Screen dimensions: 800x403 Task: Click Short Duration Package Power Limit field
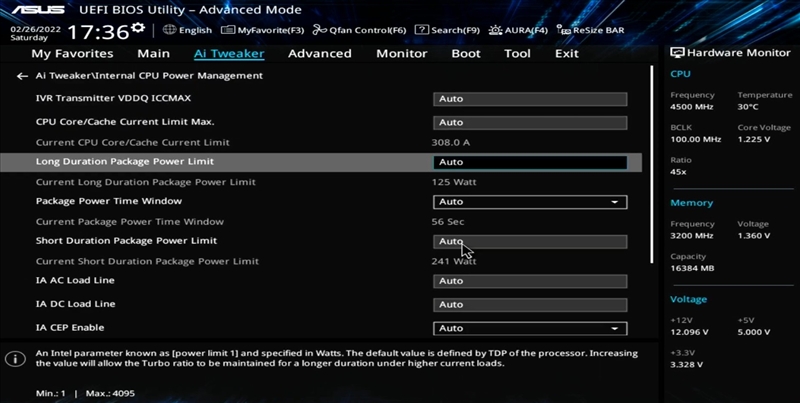tap(530, 241)
